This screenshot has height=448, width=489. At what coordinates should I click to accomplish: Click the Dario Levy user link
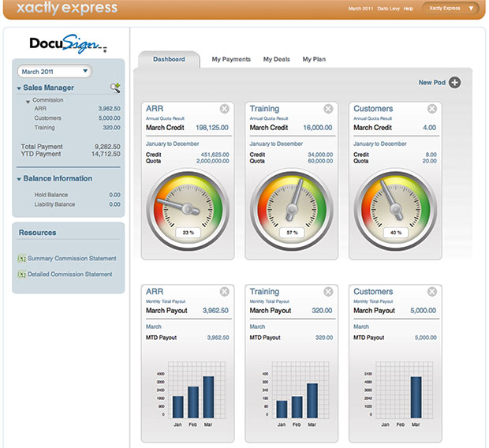(388, 9)
